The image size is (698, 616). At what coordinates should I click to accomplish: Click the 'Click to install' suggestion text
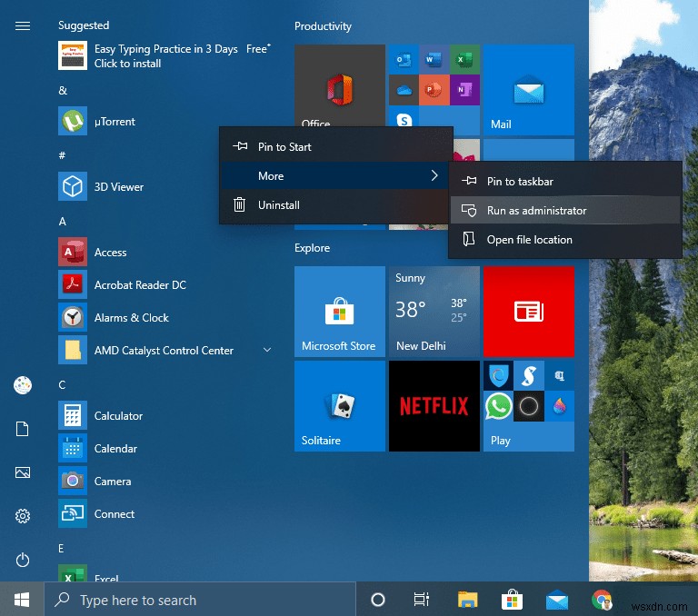(x=128, y=64)
